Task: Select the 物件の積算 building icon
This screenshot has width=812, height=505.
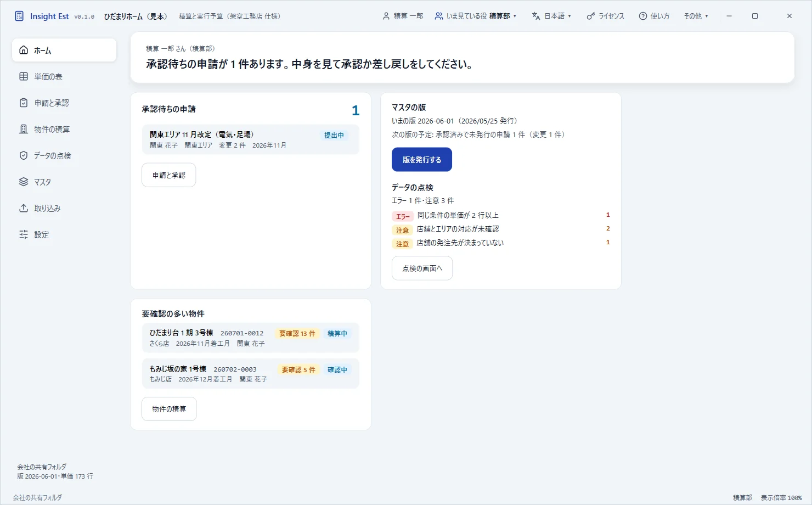Action: (24, 129)
